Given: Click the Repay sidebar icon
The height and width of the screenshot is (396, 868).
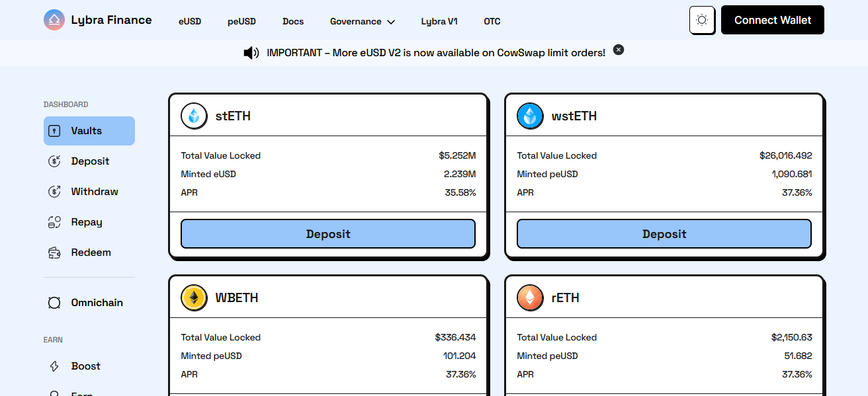Looking at the screenshot, I should 55,222.
